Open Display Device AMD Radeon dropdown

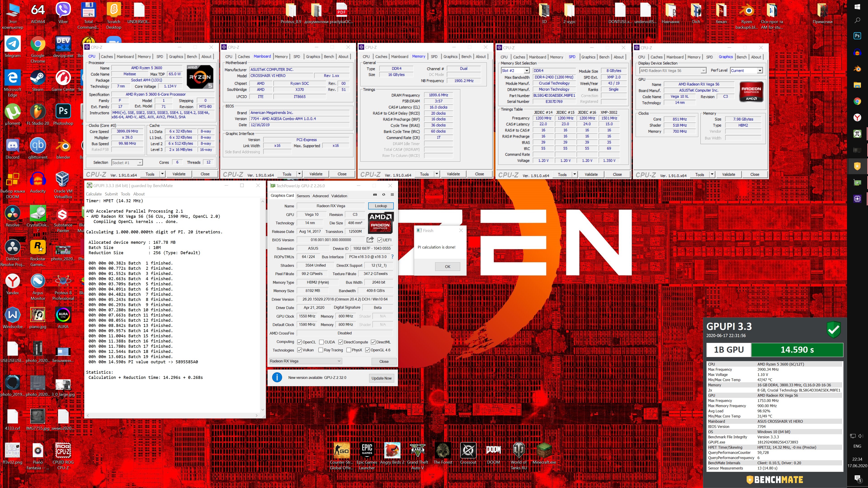(672, 70)
